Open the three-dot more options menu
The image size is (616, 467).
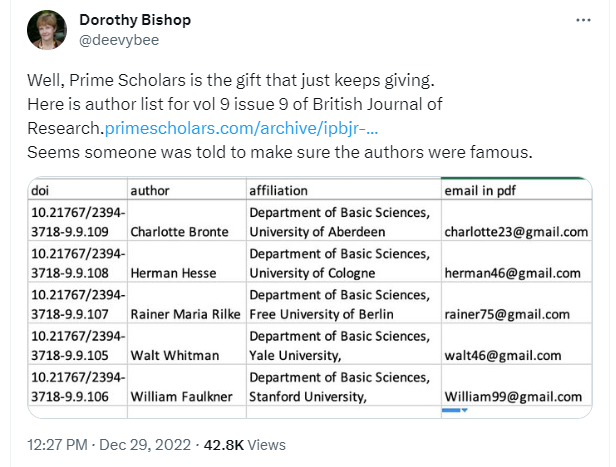(x=584, y=20)
